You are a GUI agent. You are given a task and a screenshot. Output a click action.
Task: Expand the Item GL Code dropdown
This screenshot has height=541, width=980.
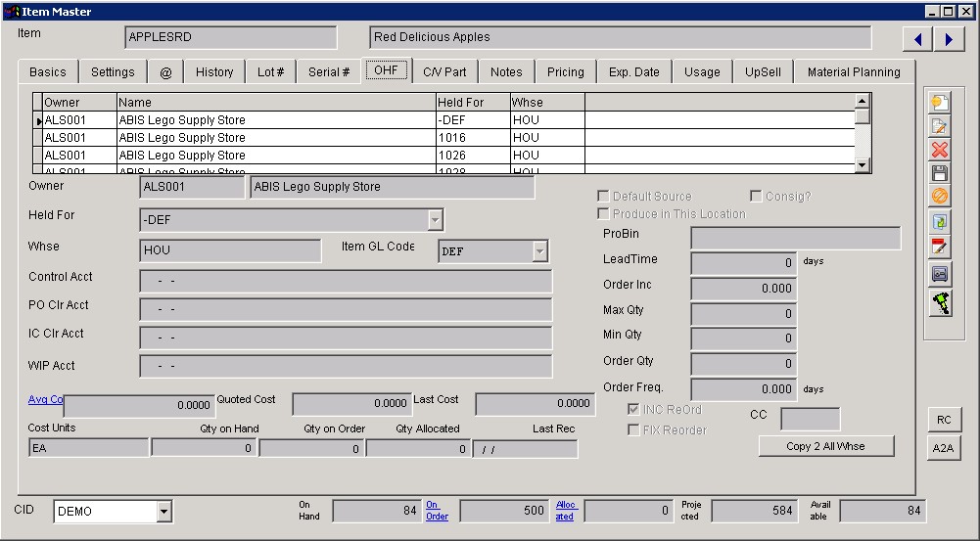[539, 251]
